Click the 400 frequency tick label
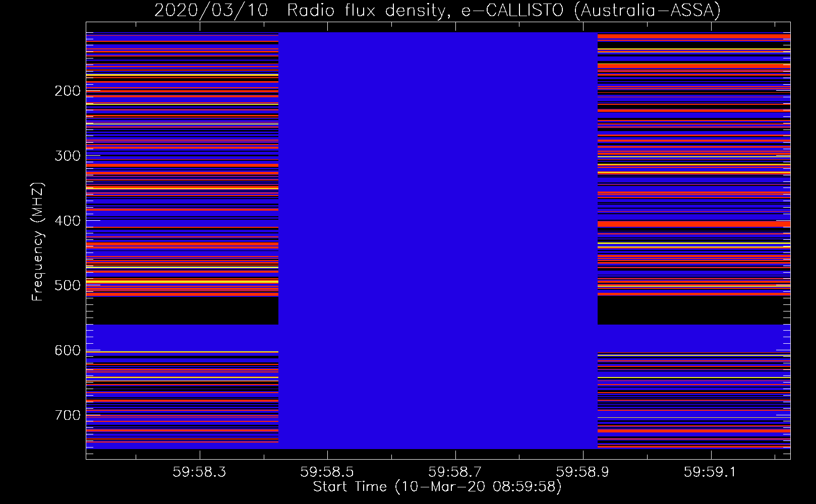Image resolution: width=816 pixels, height=504 pixels. pos(68,221)
